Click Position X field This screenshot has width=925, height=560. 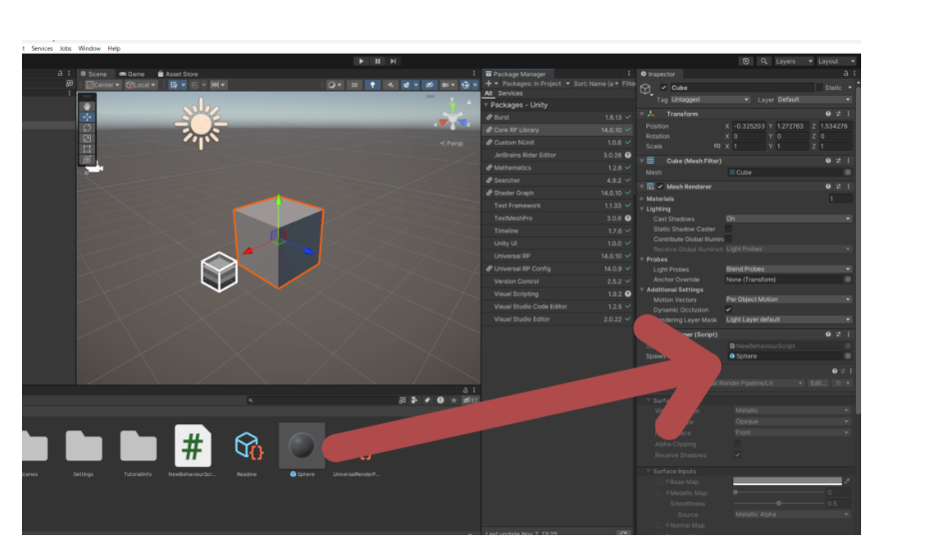[x=748, y=126]
